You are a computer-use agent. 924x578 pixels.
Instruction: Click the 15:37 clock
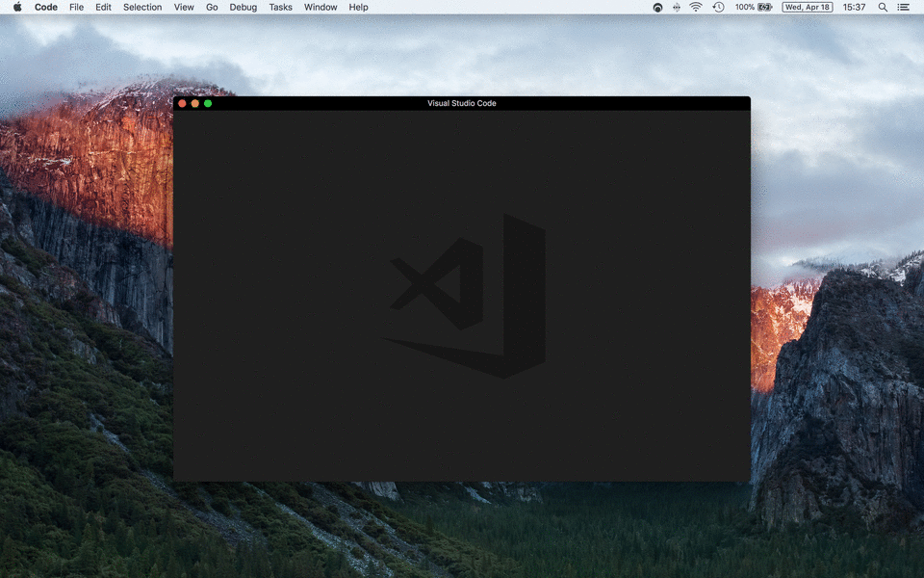pos(854,7)
